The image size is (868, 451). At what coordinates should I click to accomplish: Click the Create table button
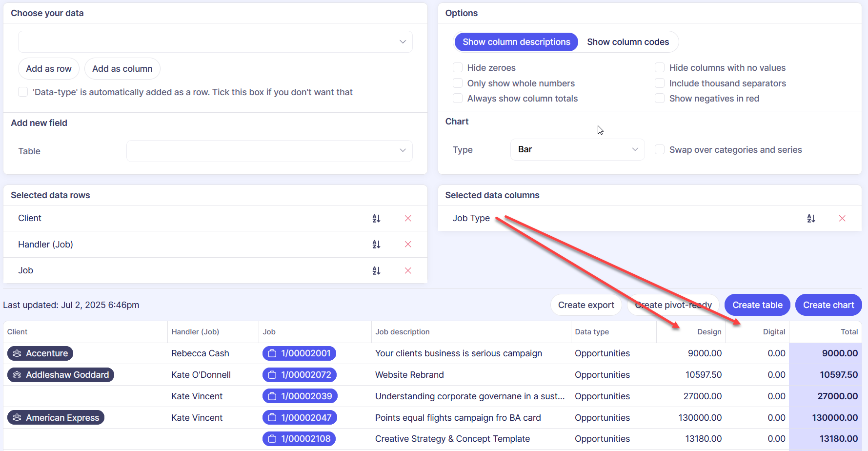pyautogui.click(x=757, y=305)
